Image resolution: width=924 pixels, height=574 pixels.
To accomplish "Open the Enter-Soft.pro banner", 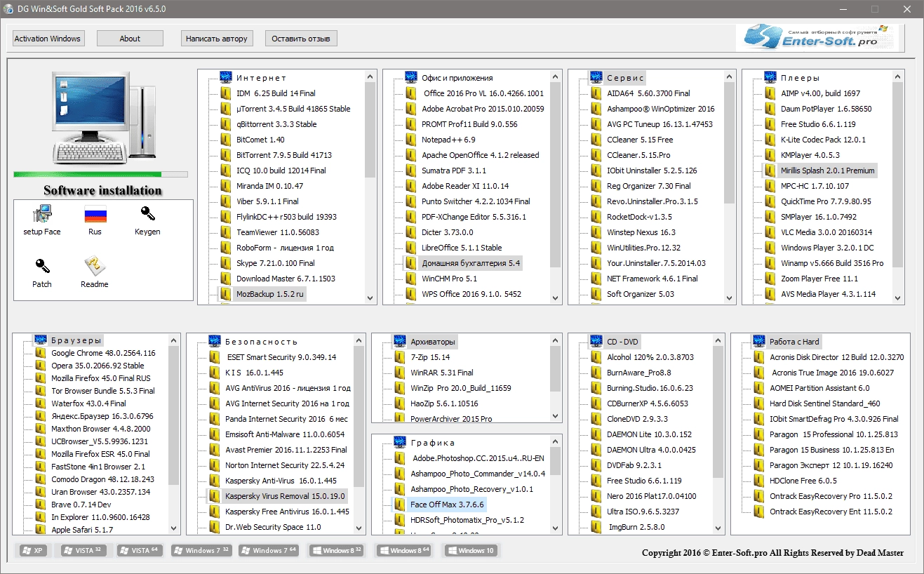I will [817, 37].
